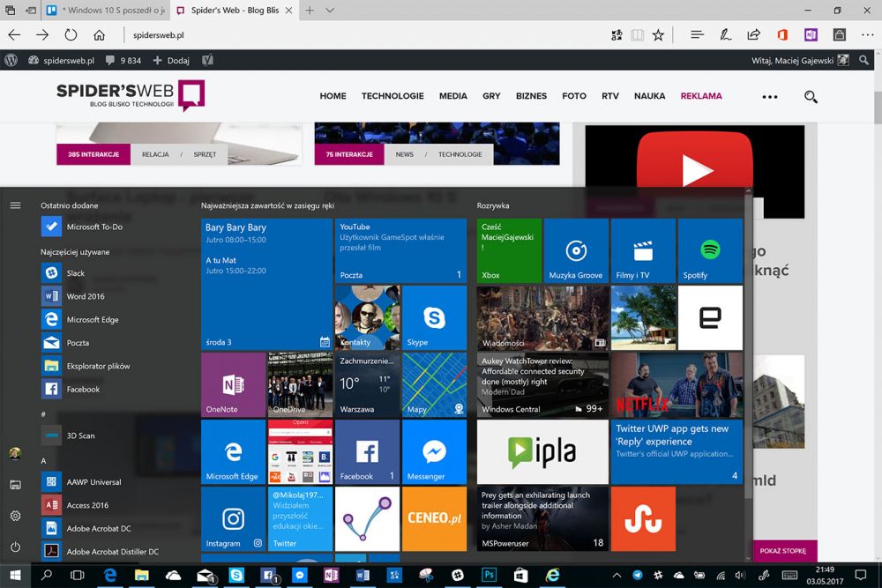
Task: Open the Twitter tile
Action: [300, 519]
